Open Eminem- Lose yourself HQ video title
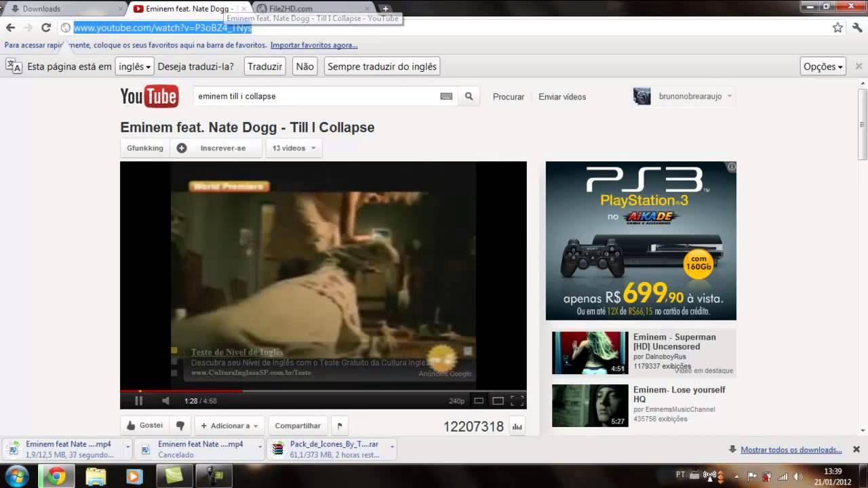The width and height of the screenshot is (868, 488). point(679,394)
